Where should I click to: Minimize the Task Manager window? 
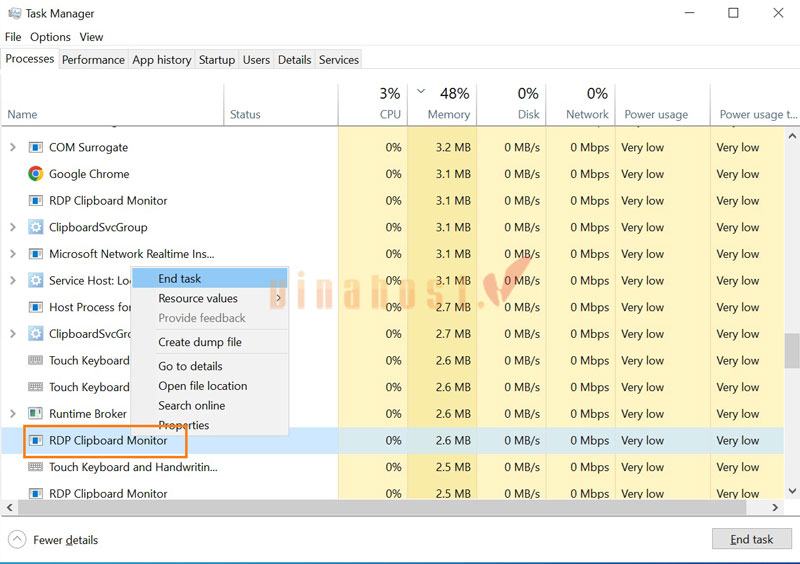pos(689,13)
